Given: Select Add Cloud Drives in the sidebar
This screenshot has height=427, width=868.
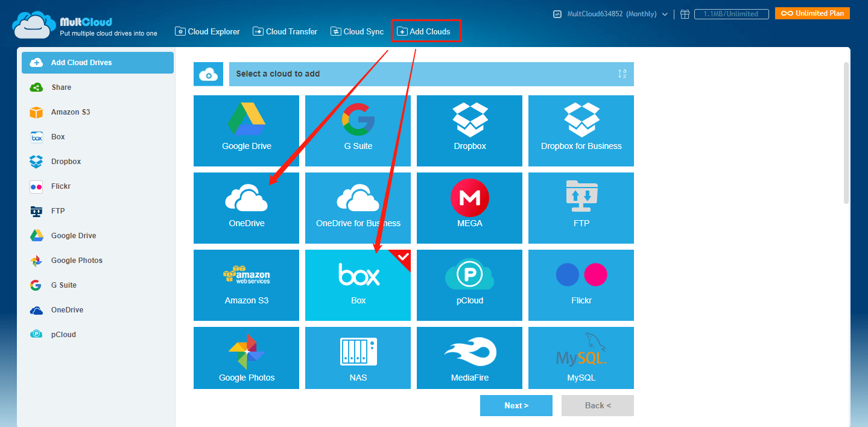Looking at the screenshot, I should click(98, 63).
